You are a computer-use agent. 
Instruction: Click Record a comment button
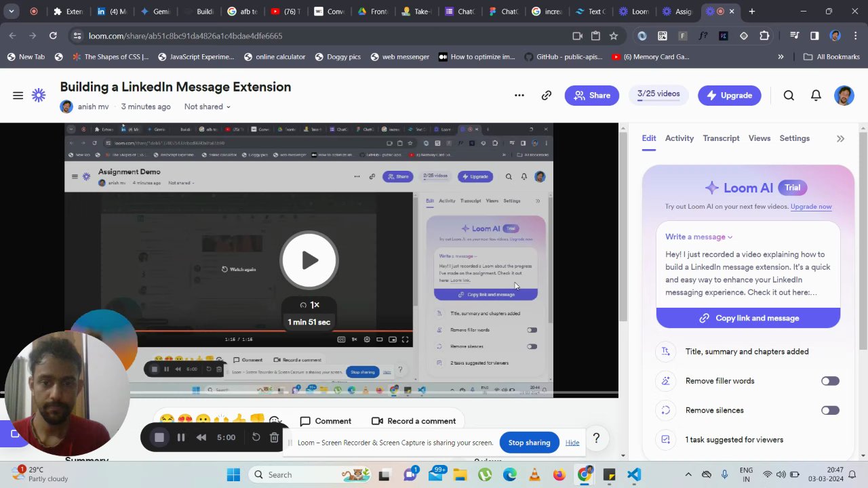(x=414, y=421)
